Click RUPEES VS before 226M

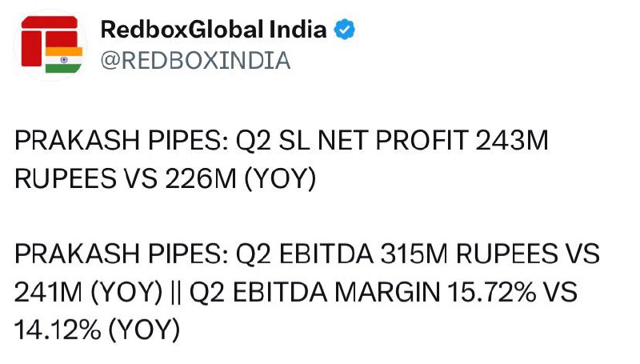tap(86, 178)
